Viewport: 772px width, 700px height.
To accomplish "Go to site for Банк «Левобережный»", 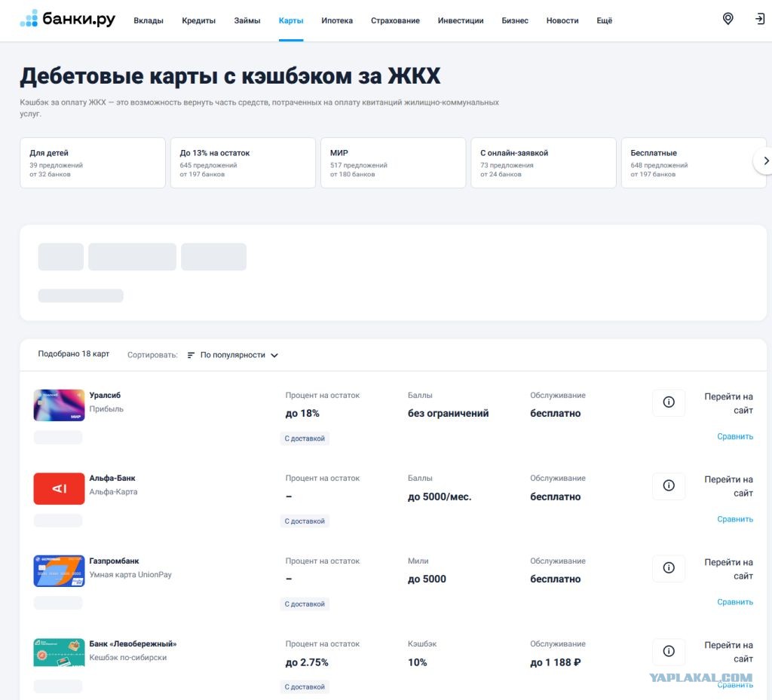I will [x=729, y=652].
